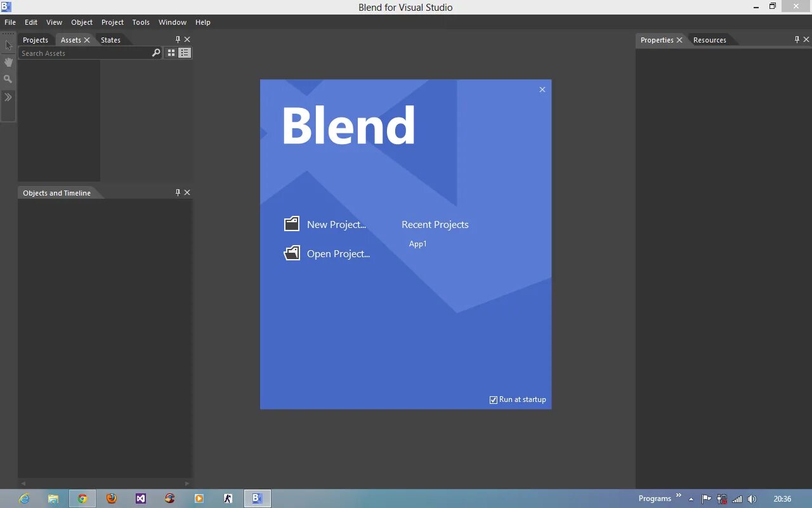This screenshot has width=812, height=508.
Task: Open the Window menu
Action: [173, 22]
